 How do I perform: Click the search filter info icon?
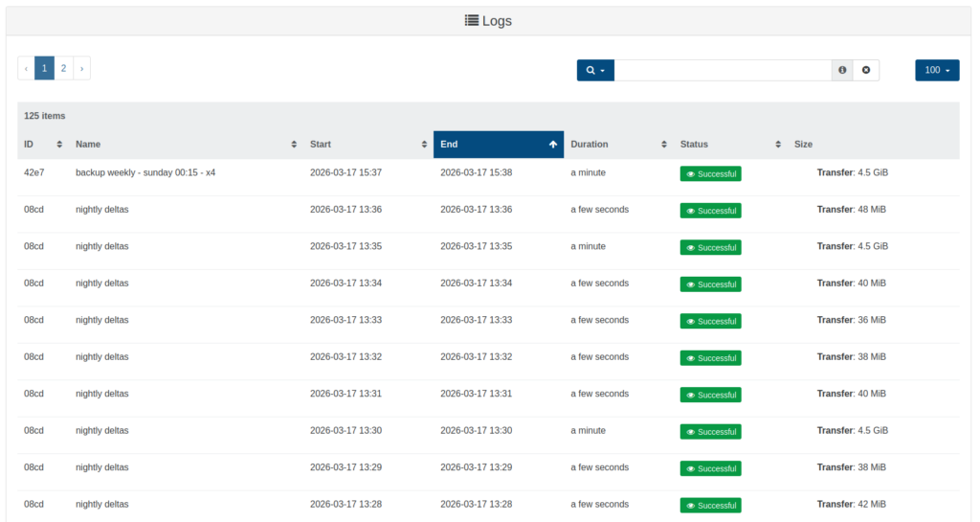point(842,70)
